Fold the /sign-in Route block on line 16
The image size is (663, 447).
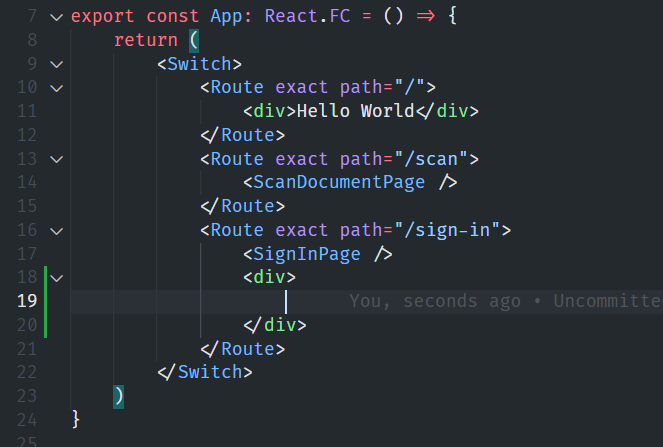tap(56, 231)
